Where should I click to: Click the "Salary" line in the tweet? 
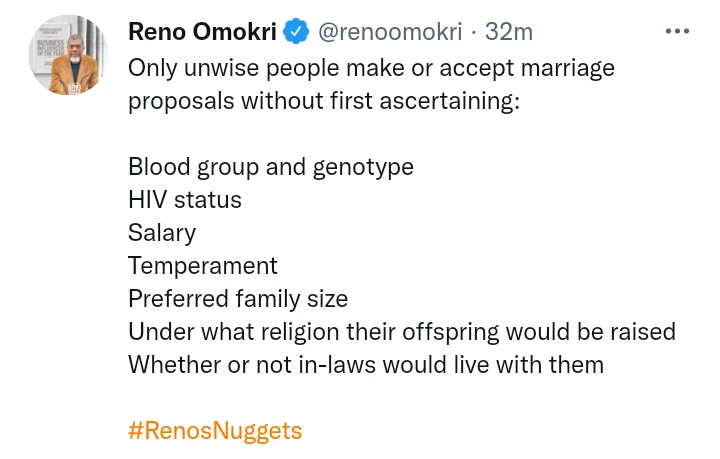point(162,232)
